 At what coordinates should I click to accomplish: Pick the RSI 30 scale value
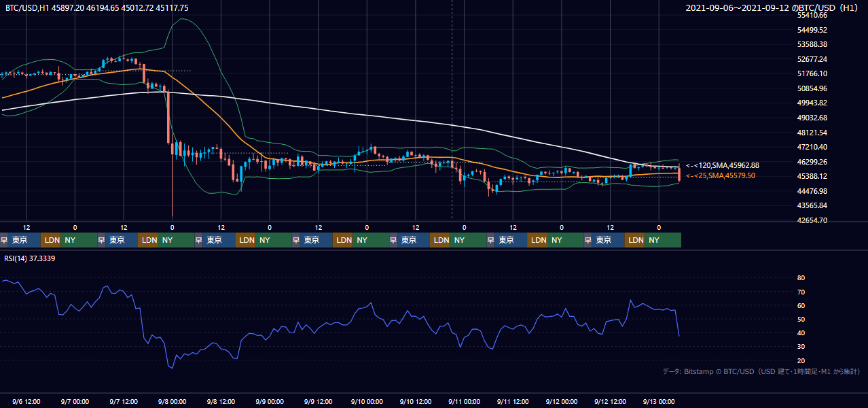[x=801, y=347]
